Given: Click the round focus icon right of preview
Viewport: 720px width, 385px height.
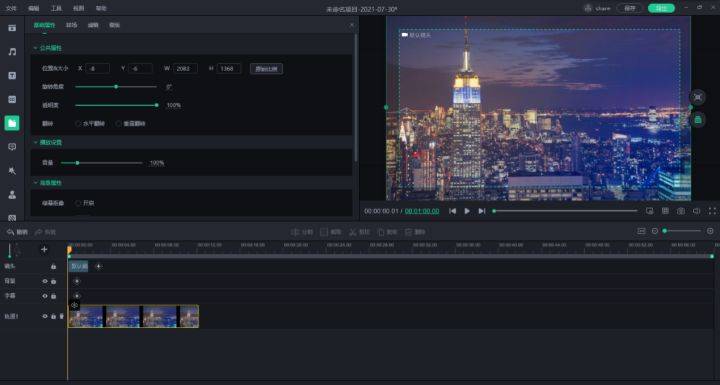Looking at the screenshot, I should point(698,97).
